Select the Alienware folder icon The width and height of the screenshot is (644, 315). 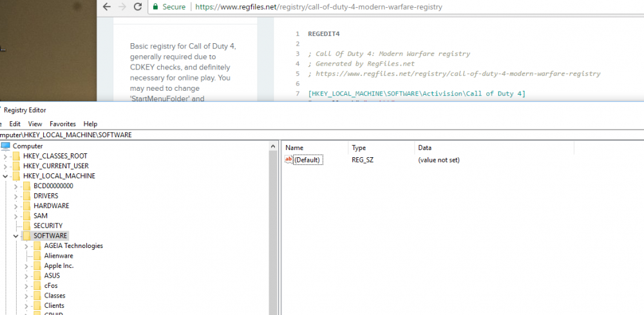pos(37,256)
